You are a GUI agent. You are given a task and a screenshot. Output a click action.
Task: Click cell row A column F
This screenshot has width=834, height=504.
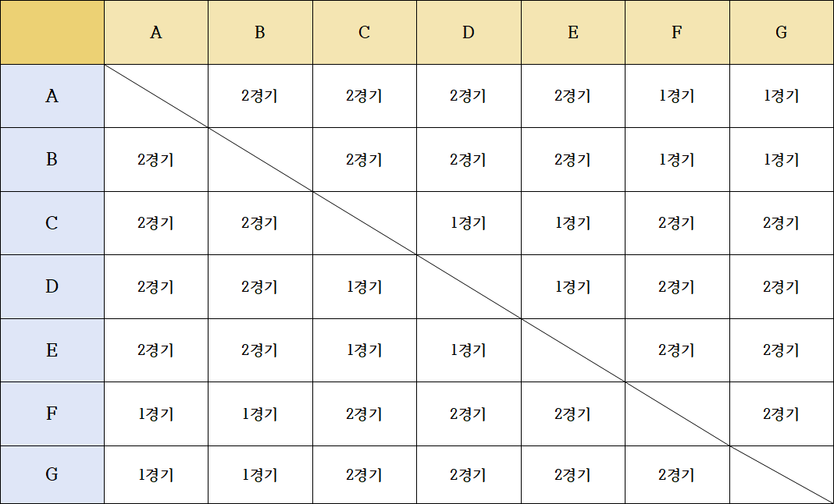tap(678, 96)
